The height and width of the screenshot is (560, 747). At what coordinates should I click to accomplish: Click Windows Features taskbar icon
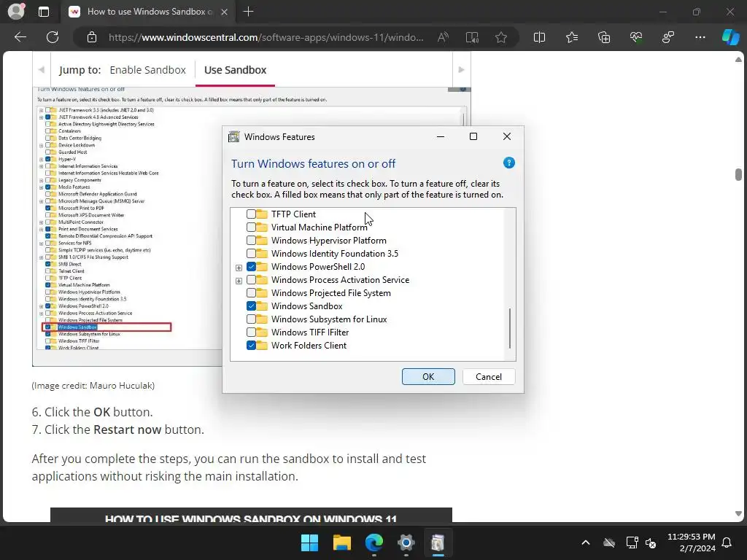438,542
